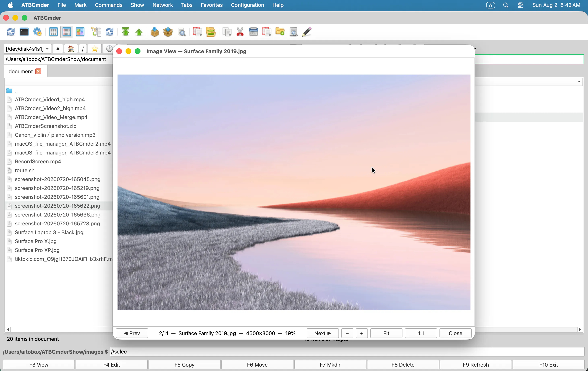Screen dimensions: 588x371
Task: Click the yellow folders compare icon
Action: (x=211, y=32)
